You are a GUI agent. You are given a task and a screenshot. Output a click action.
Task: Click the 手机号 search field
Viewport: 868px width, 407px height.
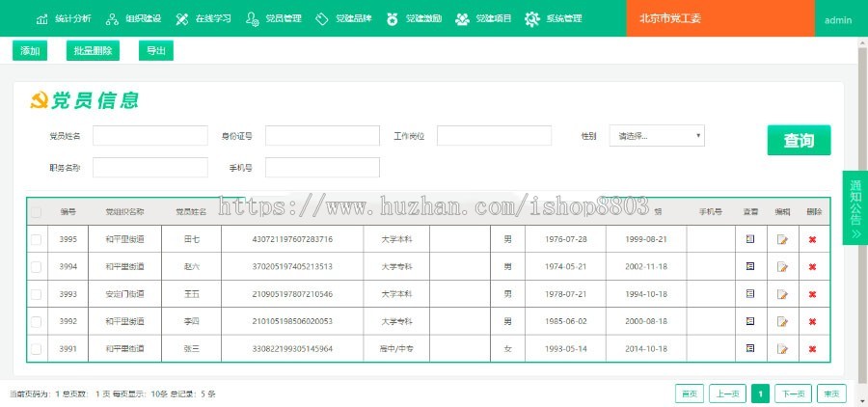pos(322,167)
